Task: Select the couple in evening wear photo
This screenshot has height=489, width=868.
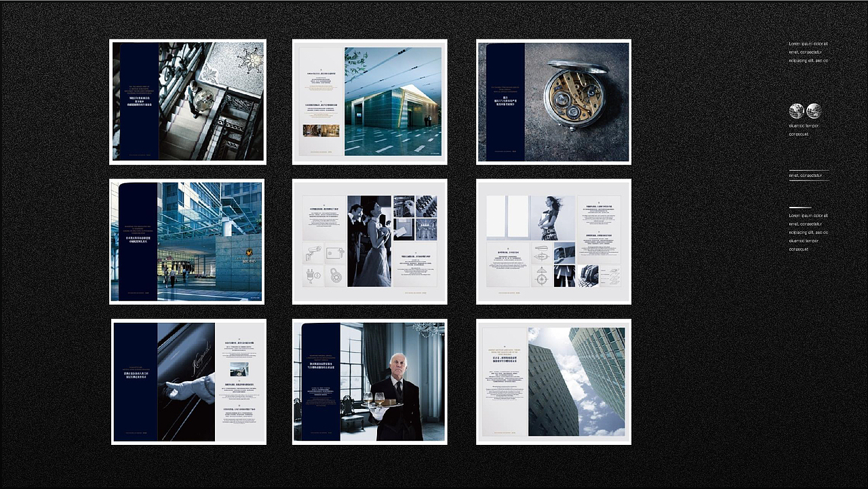Action: pyautogui.click(x=370, y=241)
